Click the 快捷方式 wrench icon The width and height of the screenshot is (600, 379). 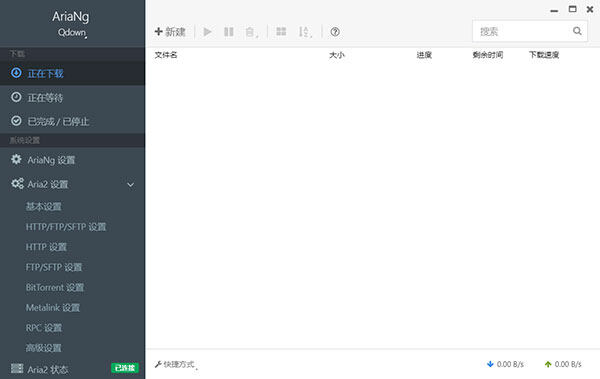pos(158,364)
